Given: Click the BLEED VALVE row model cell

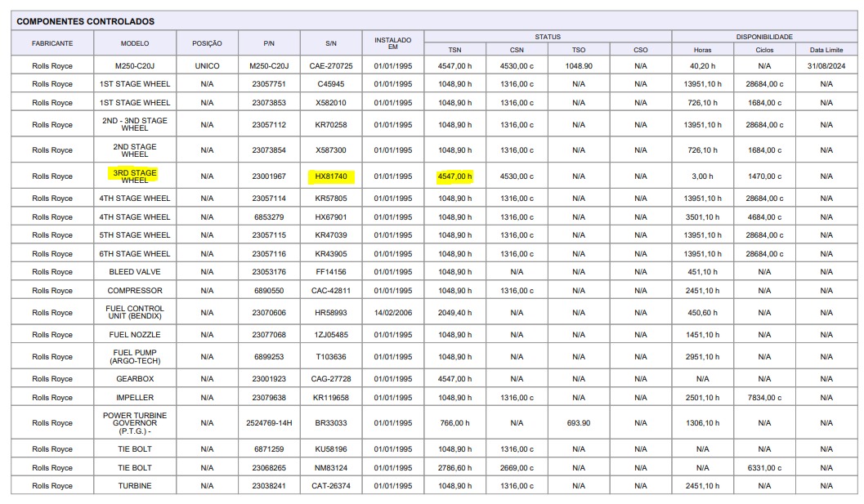Looking at the screenshot, I should 135,271.
